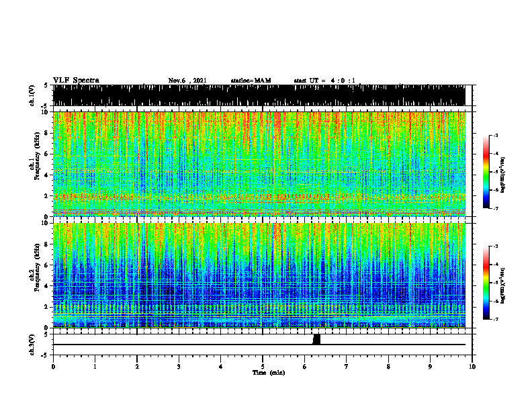This screenshot has height=411, width=532.
Task: Click the "6" kHz tick of ch.1 spectrogram
Action: tap(47, 154)
